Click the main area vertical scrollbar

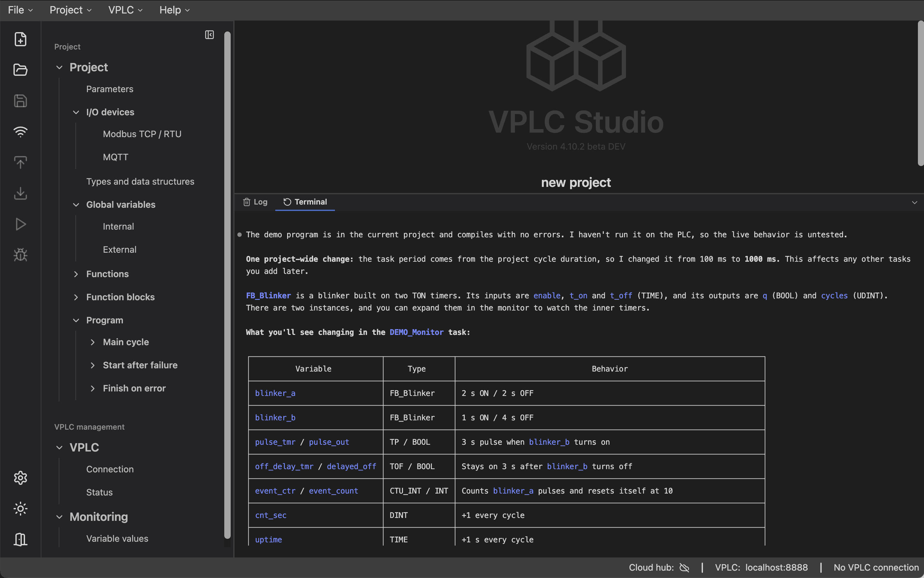tap(920, 93)
